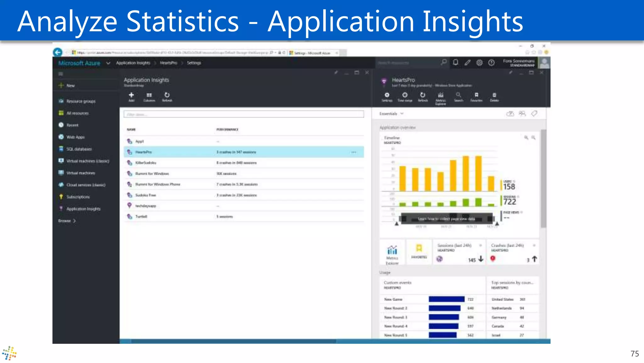Click Application Insights breadcrumb
The image size is (644, 363).
point(133,63)
